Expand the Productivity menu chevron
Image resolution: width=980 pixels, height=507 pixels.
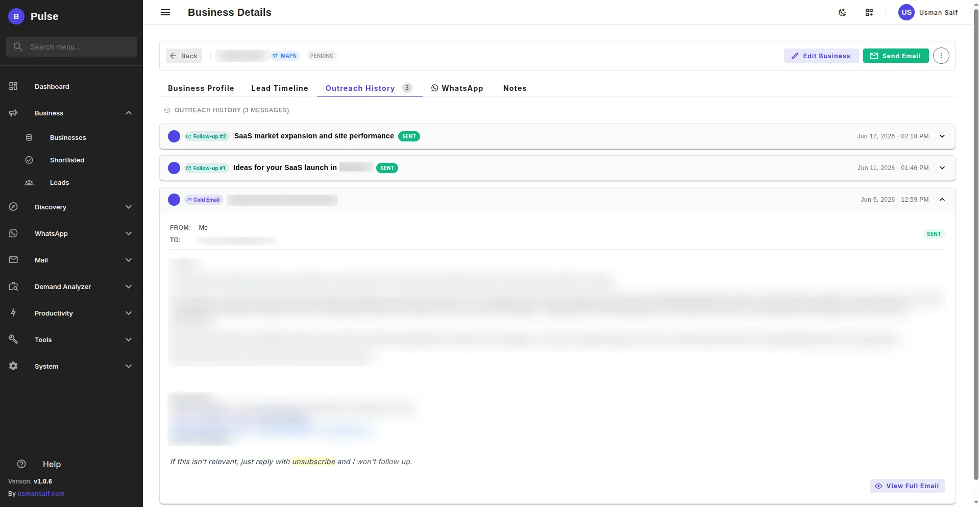pyautogui.click(x=129, y=313)
